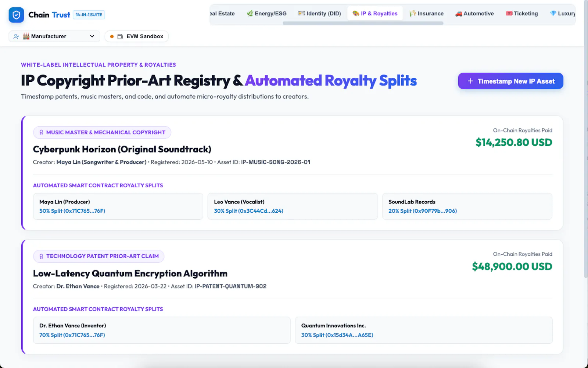Click the page's vertical scrollbar
The height and width of the screenshot is (368, 588).
[586, 140]
